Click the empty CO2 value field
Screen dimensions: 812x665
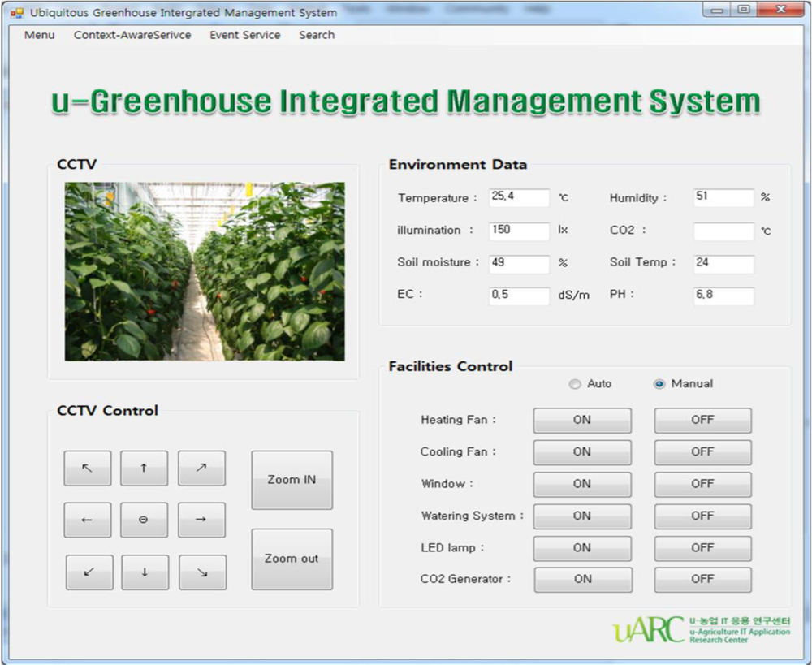723,231
